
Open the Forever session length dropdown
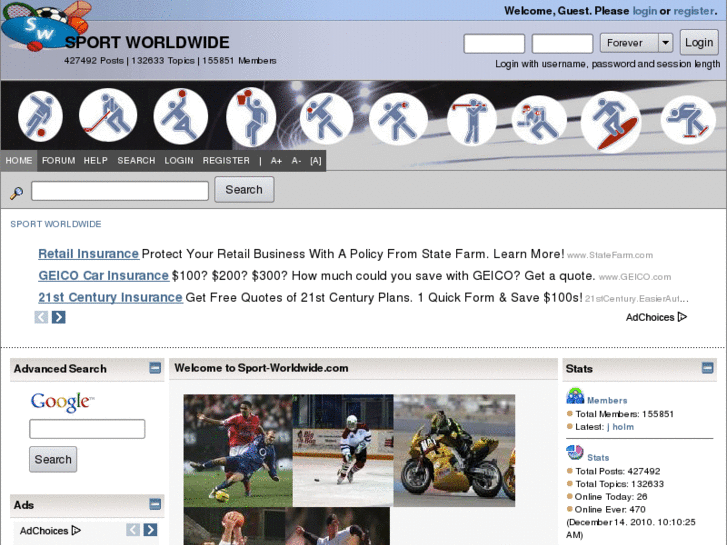click(x=636, y=43)
